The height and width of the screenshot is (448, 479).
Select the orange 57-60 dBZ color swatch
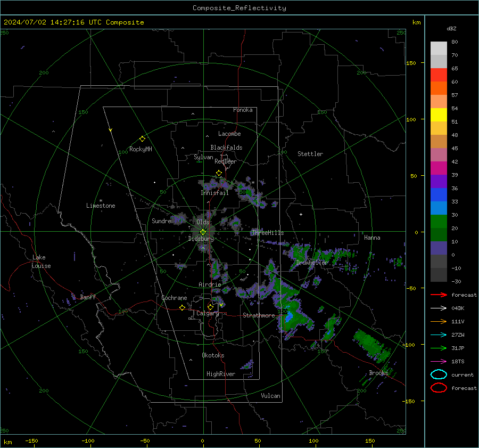[x=439, y=88]
